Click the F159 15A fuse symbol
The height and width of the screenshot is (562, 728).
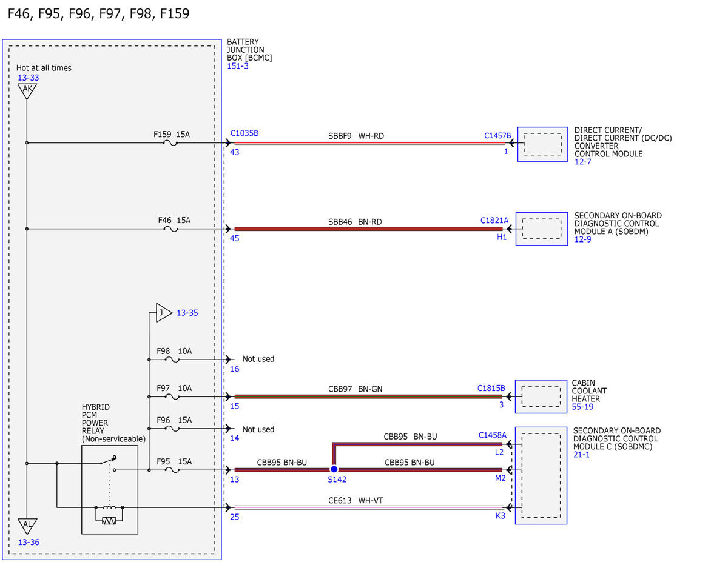click(x=170, y=143)
